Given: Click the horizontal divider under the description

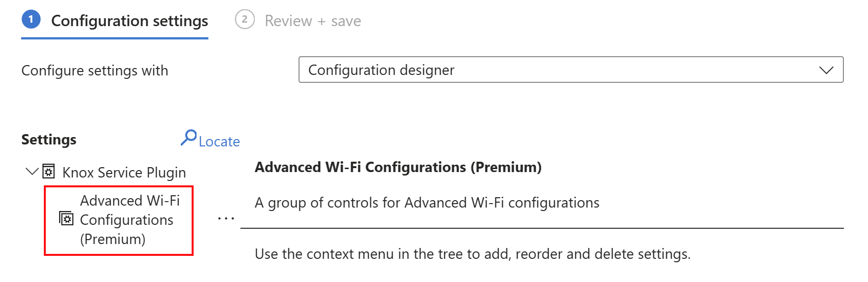Looking at the screenshot, I should 542,228.
